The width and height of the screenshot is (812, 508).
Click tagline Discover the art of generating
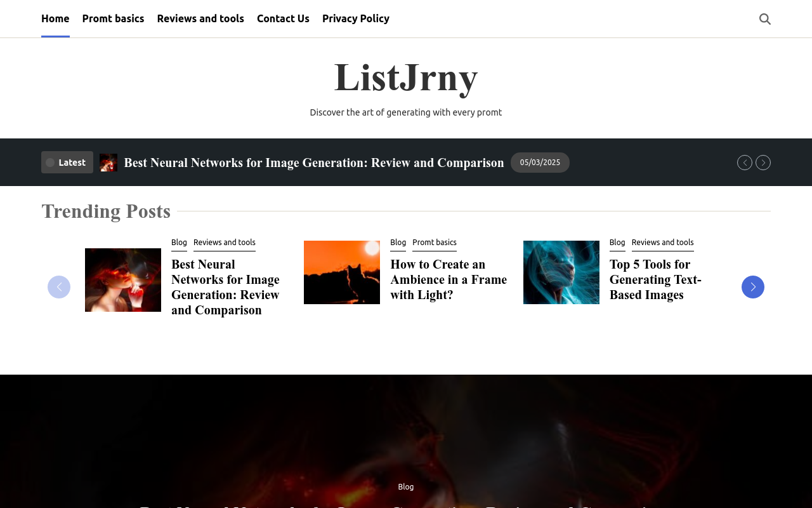point(406,112)
